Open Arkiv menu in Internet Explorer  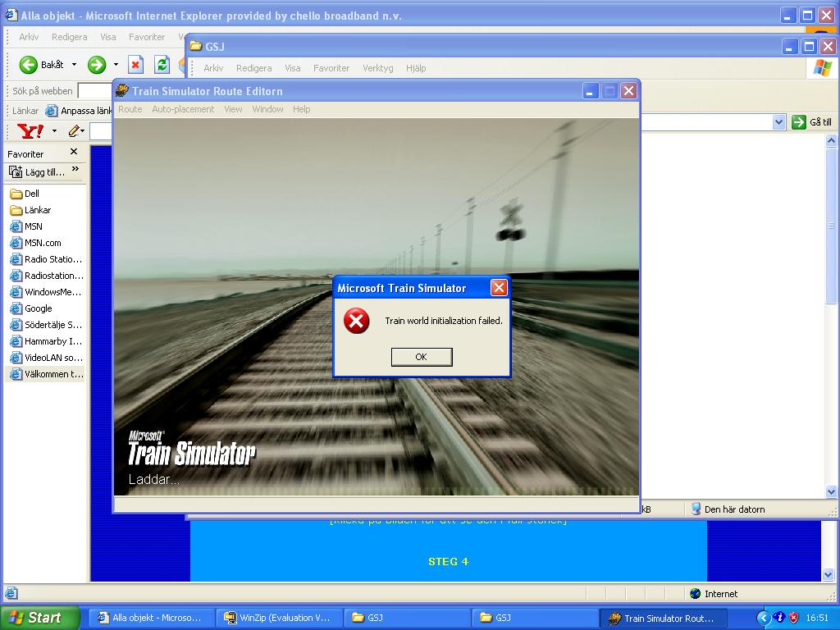coord(29,37)
